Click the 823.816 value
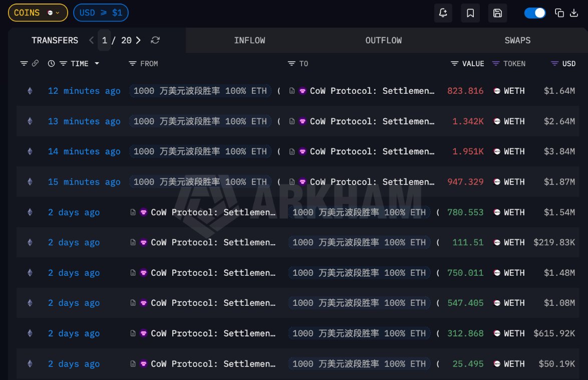Screen dimensions: 588x380 pos(465,91)
